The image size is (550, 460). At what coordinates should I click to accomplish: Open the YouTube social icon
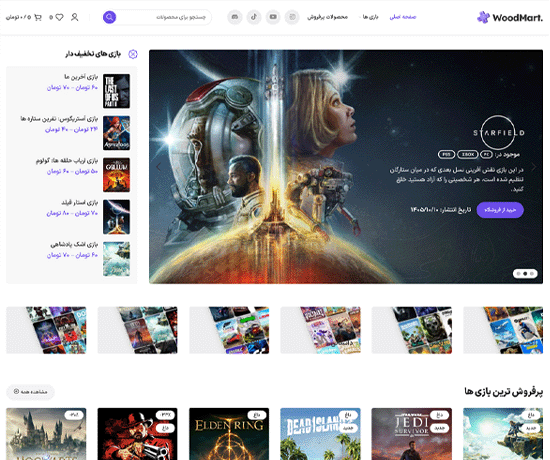point(273,17)
